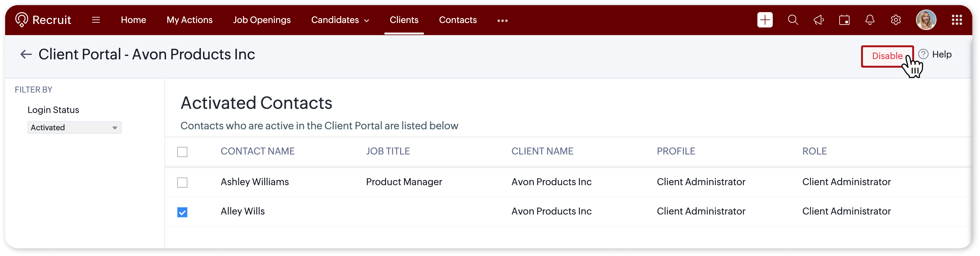Click the hamburger menu icon
Viewport: 980px width, 256px height.
coord(96,20)
